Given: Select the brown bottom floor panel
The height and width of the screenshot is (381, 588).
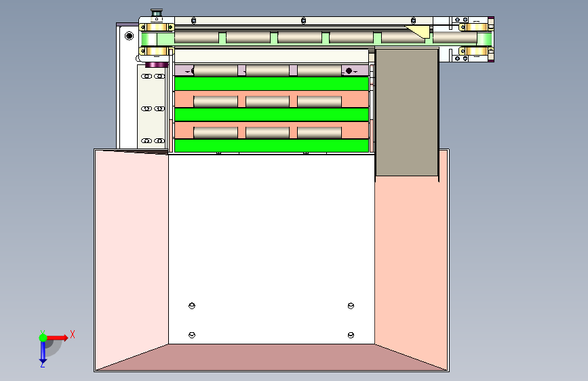Looking at the screenshot, I should 271,357.
